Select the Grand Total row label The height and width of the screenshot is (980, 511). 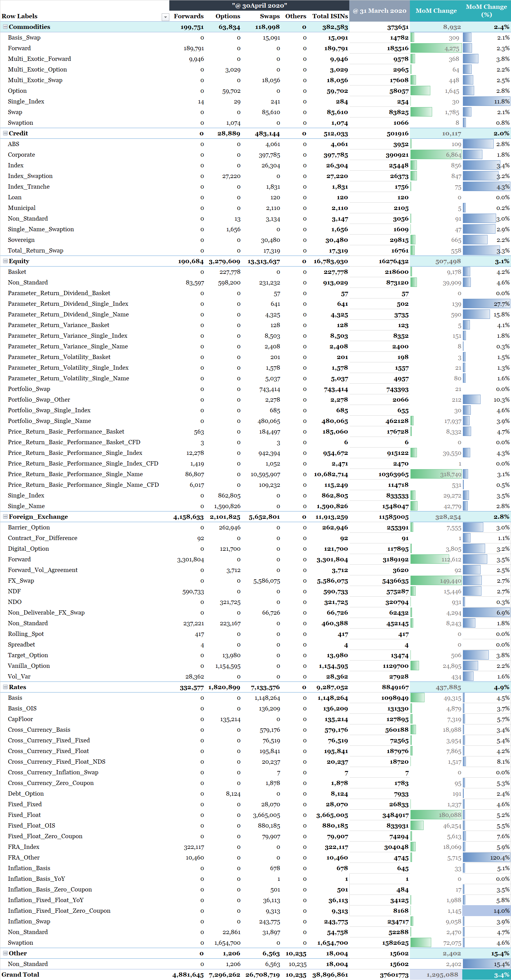point(21,974)
